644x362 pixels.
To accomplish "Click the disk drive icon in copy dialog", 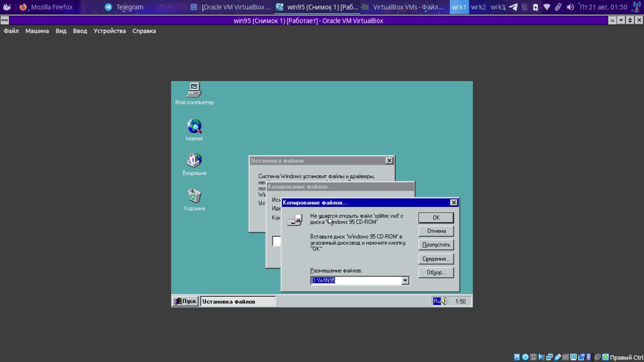I will pyautogui.click(x=295, y=220).
